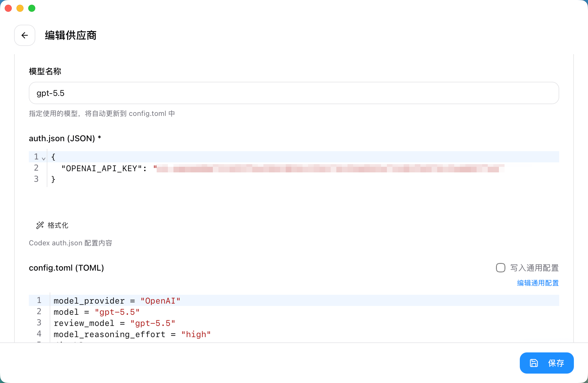This screenshot has height=383, width=588.
Task: Click the OPENAI_API_KEY line in auth.json
Action: [294, 168]
